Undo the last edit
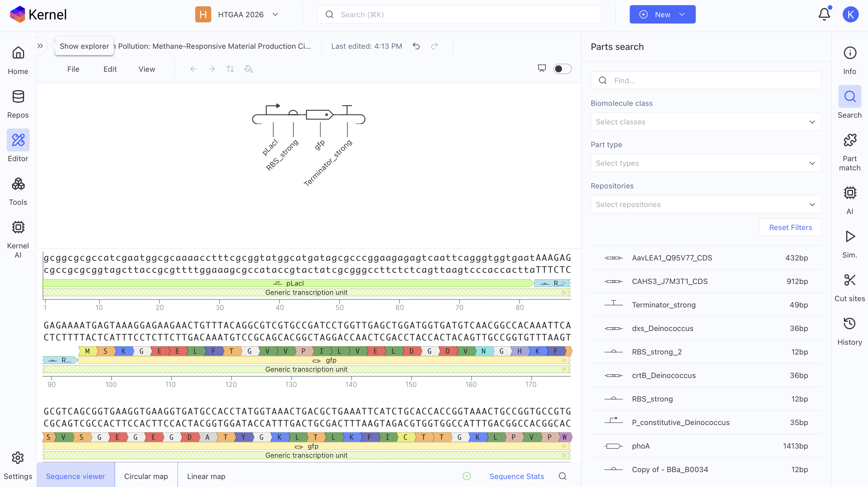 click(x=416, y=46)
